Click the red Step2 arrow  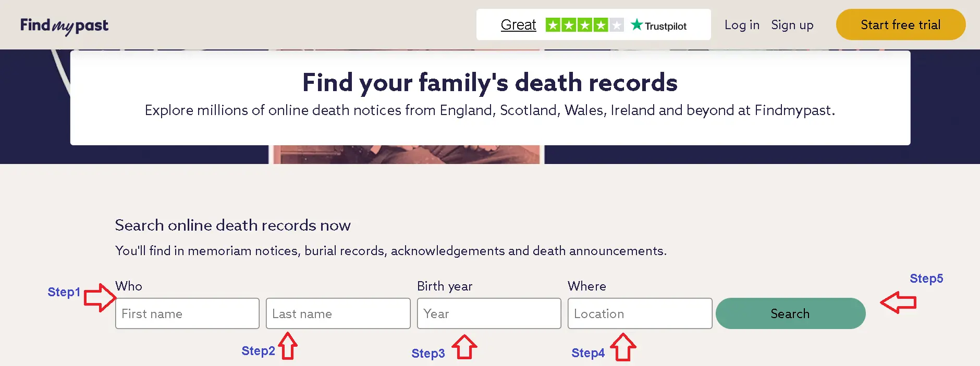288,346
